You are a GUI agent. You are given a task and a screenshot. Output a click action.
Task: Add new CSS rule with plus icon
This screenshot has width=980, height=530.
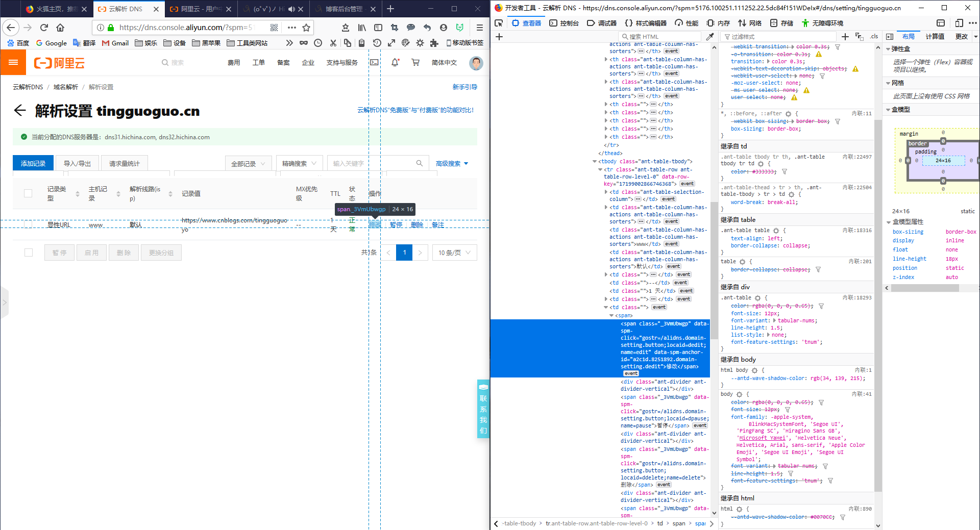(845, 36)
